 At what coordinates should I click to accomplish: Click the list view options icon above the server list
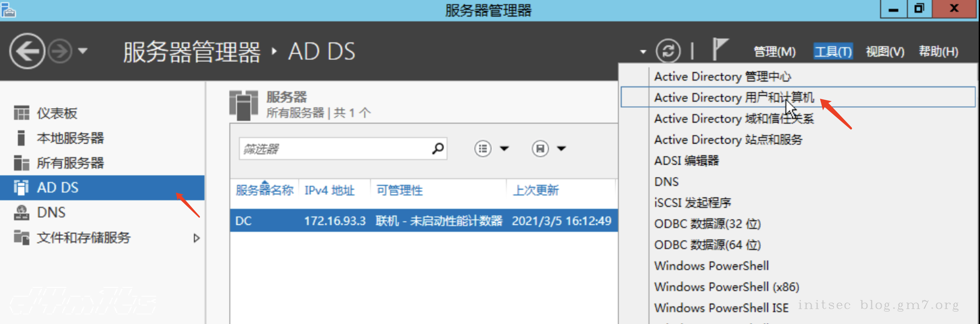point(482,149)
